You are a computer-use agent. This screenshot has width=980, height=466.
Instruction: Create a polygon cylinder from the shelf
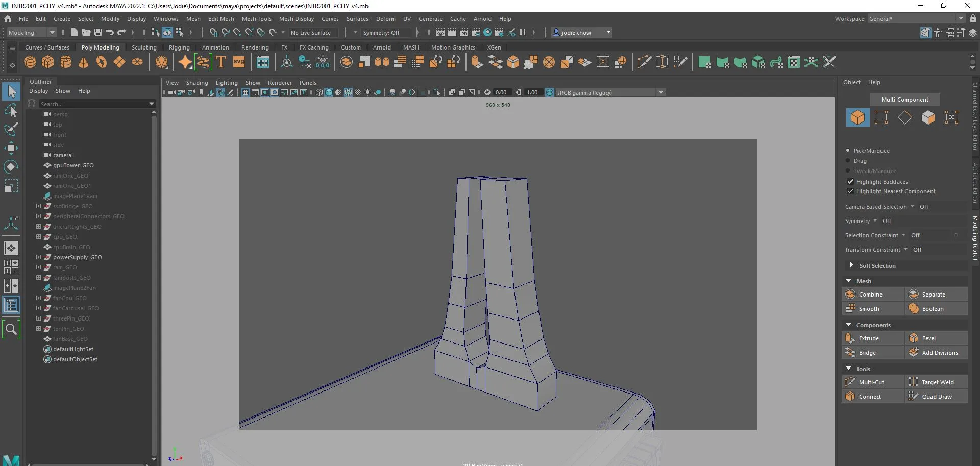click(x=66, y=62)
